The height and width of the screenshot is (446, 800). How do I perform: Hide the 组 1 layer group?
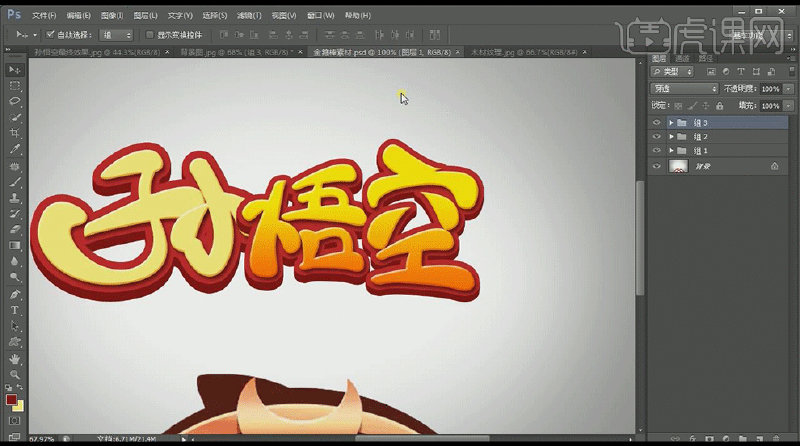657,151
